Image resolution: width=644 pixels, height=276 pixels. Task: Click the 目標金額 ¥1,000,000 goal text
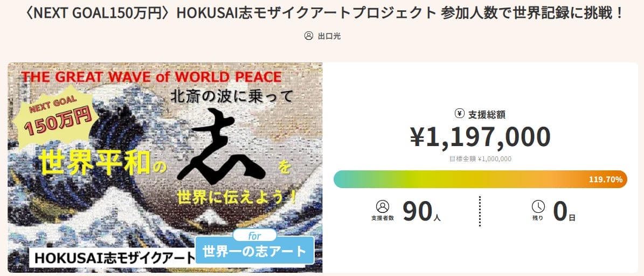(480, 159)
